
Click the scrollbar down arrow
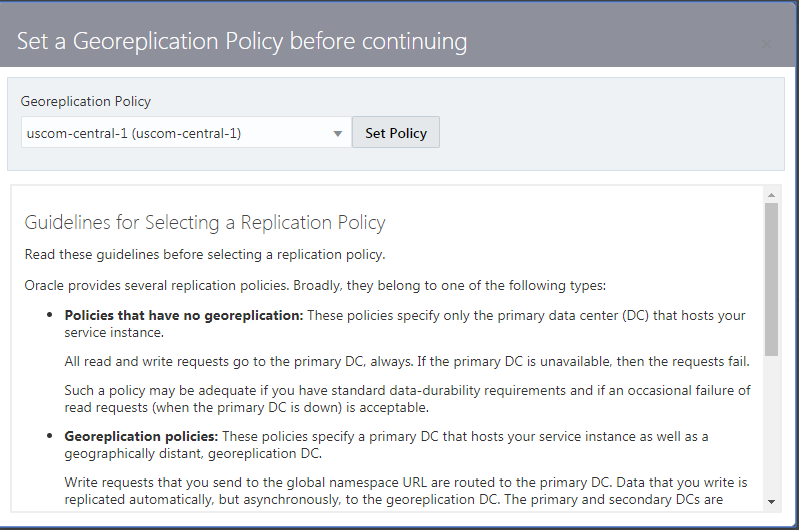click(771, 501)
